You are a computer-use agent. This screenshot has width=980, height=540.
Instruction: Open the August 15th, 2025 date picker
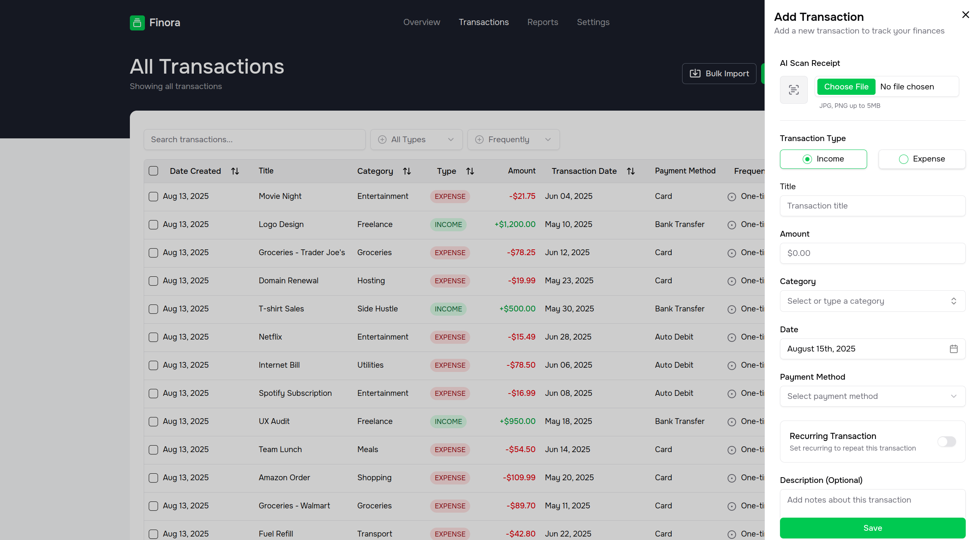coord(872,349)
